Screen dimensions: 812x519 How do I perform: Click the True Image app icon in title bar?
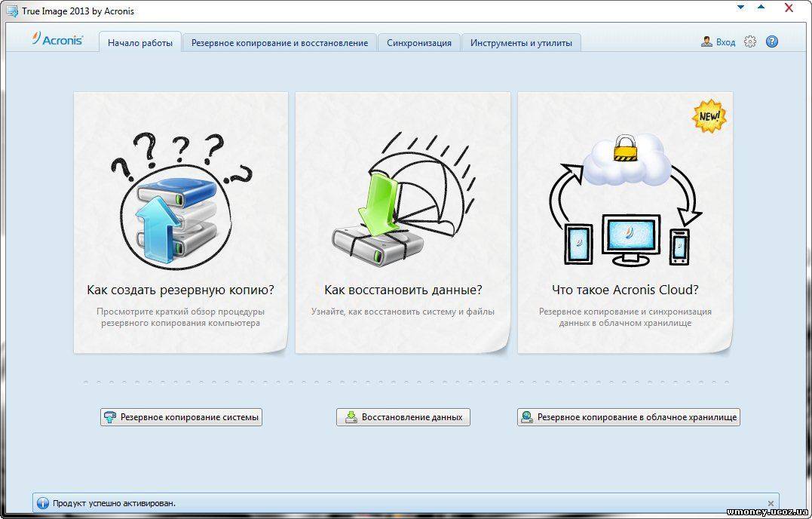pos(12,11)
